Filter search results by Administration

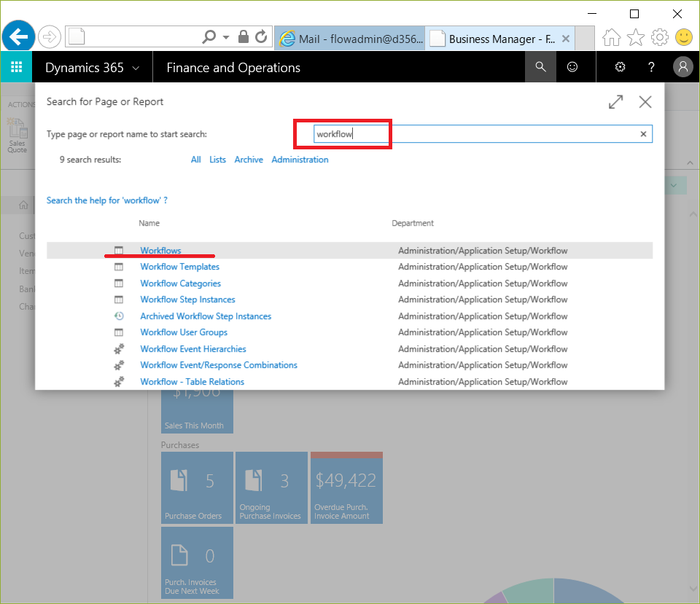(300, 160)
